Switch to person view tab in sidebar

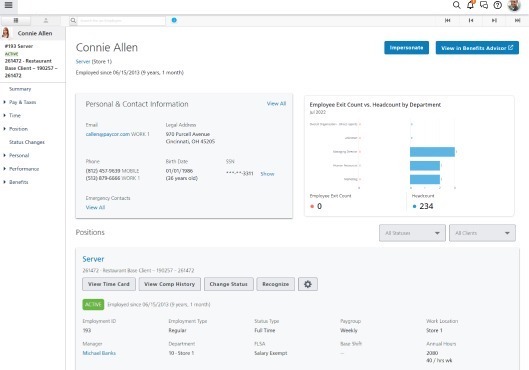point(46,21)
